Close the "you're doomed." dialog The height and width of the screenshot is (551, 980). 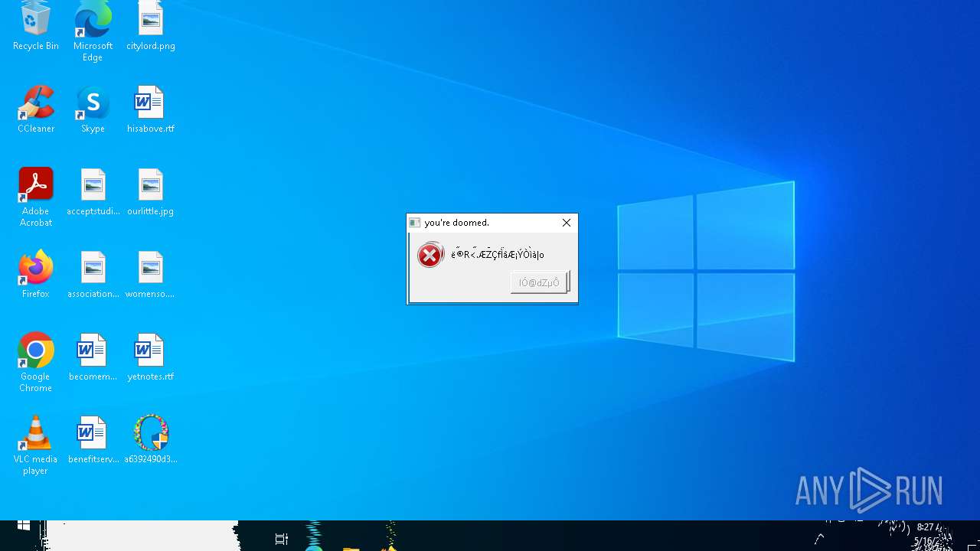[567, 223]
